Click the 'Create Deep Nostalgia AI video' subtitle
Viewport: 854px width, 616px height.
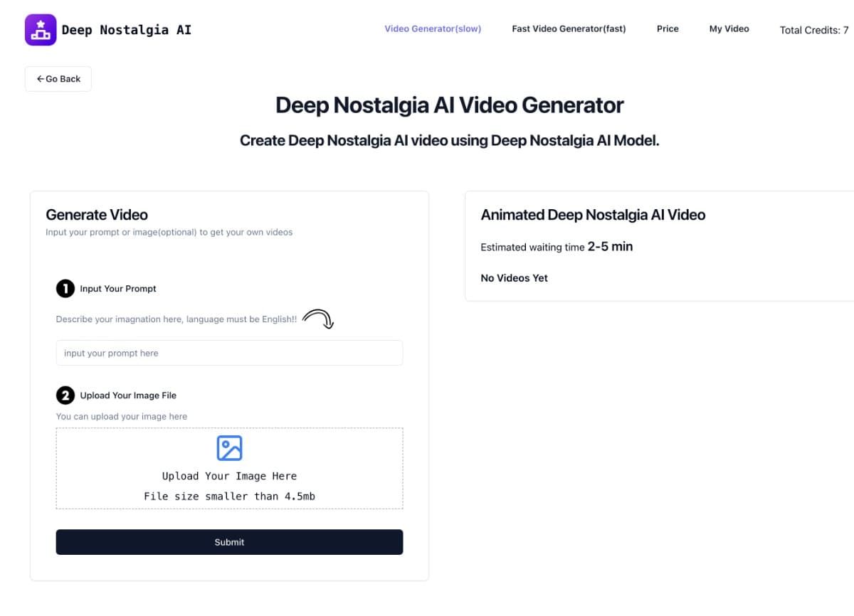click(450, 141)
